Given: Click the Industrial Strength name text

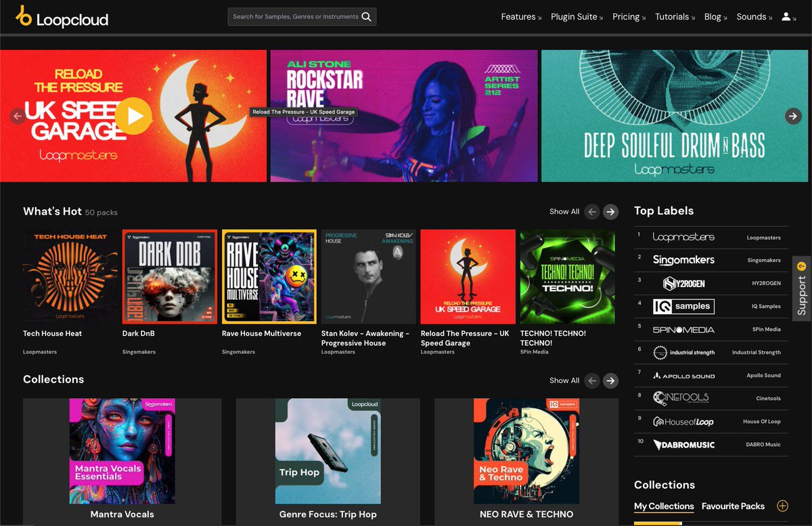Looking at the screenshot, I should (757, 353).
